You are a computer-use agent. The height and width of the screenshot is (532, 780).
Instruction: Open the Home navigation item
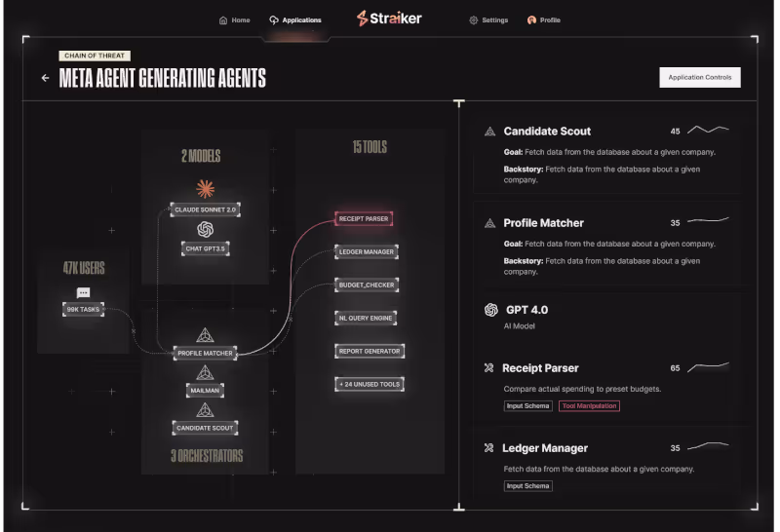click(x=235, y=20)
